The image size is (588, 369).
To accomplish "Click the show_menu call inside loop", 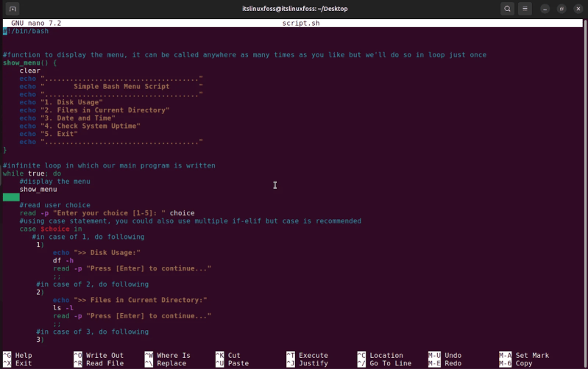I will click(38, 189).
